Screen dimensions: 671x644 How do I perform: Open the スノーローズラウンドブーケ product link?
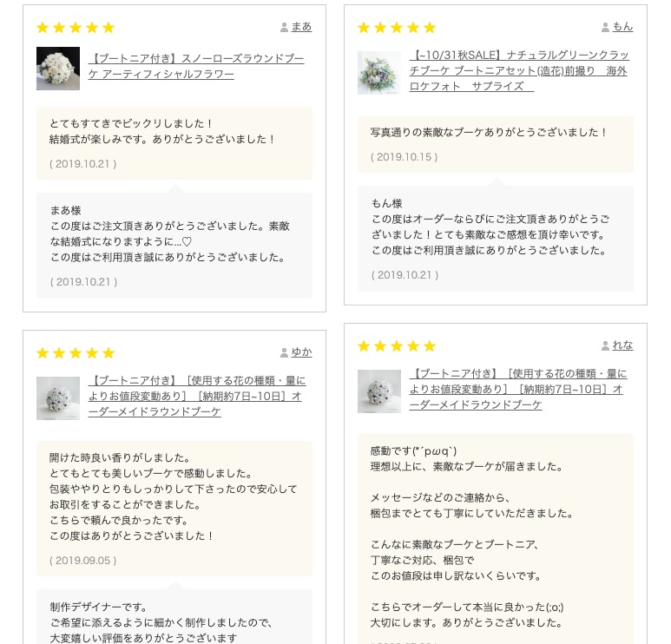click(196, 67)
